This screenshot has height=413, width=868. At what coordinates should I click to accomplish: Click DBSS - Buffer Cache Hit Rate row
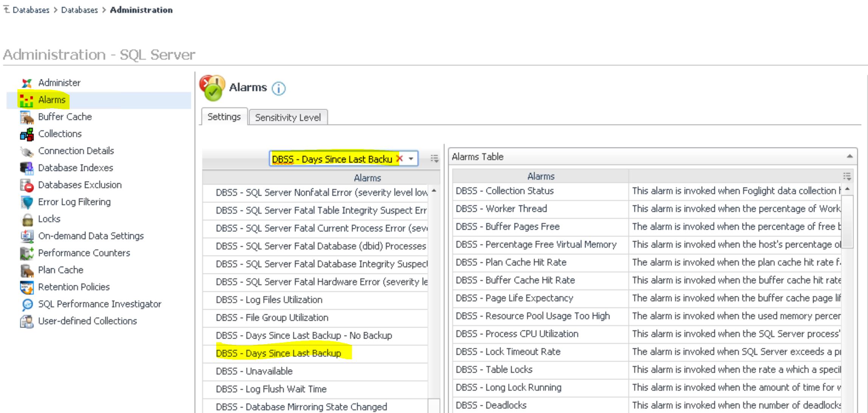647,280
